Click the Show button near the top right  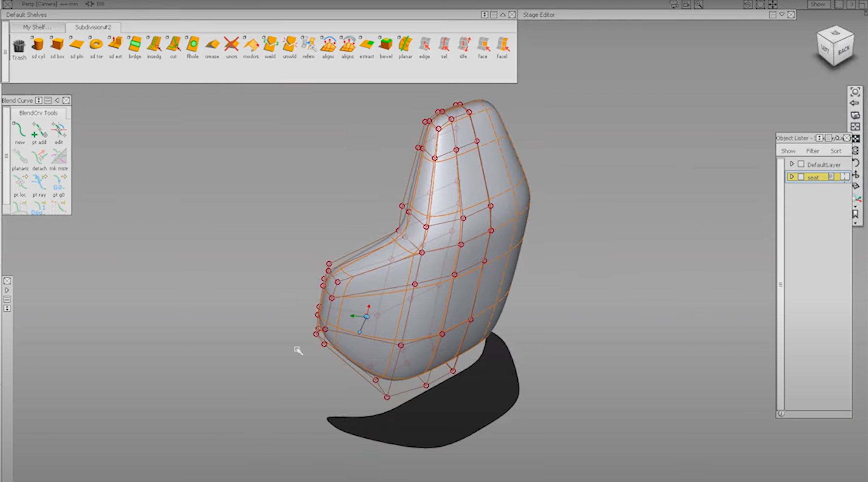[818, 4]
